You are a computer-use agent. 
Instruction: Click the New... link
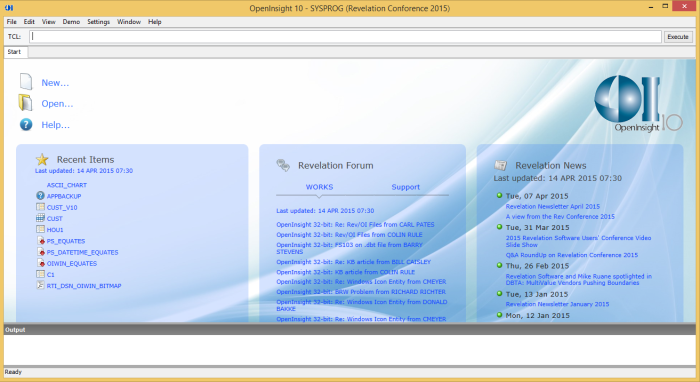click(55, 83)
